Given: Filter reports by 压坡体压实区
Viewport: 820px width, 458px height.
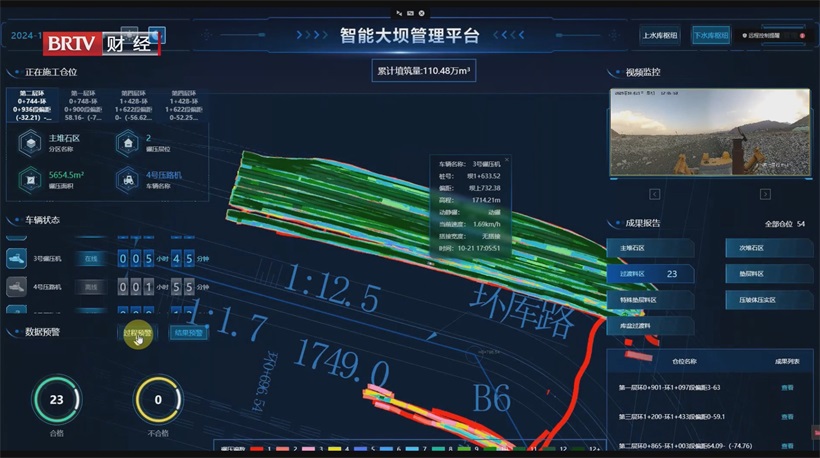Looking at the screenshot, I should click(769, 300).
